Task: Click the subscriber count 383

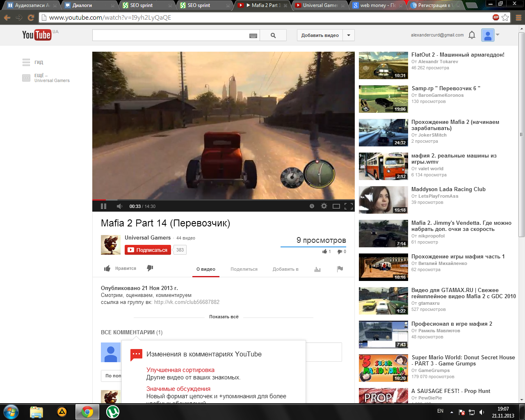Action: point(180,250)
